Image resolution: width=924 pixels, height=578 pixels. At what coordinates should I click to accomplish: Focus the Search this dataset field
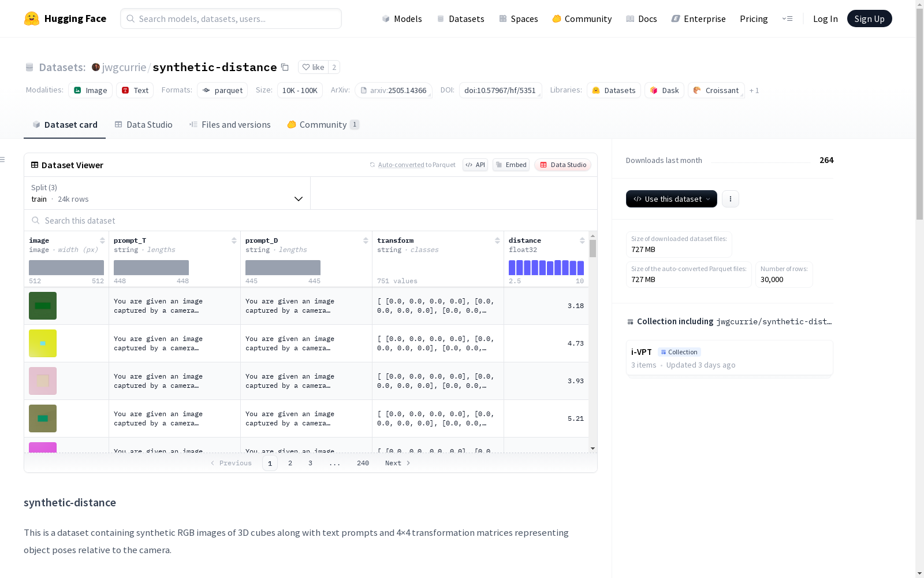(311, 220)
